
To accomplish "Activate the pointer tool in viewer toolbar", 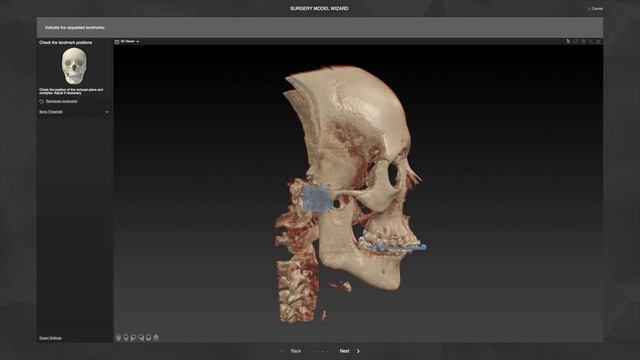I will [568, 41].
